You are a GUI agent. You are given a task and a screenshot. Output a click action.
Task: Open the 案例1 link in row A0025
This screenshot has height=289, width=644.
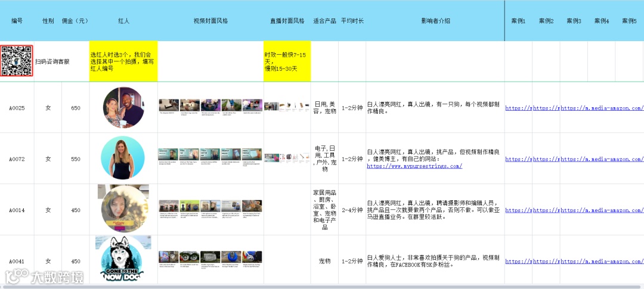(x=518, y=108)
